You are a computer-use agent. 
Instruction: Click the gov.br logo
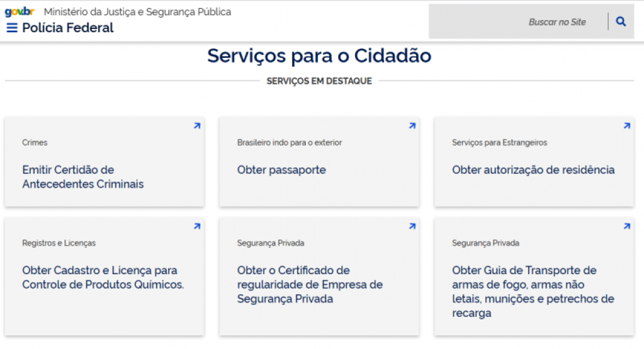pyautogui.click(x=20, y=12)
